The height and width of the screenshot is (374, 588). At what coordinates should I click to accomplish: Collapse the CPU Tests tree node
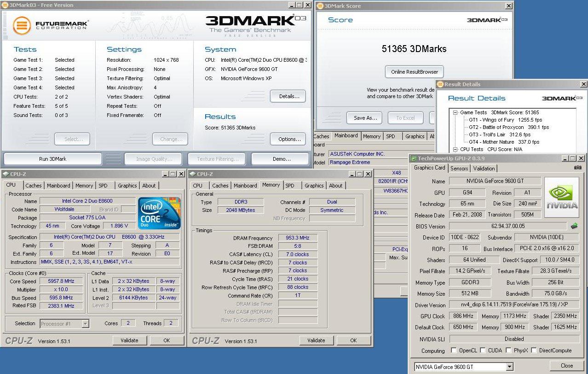455,149
